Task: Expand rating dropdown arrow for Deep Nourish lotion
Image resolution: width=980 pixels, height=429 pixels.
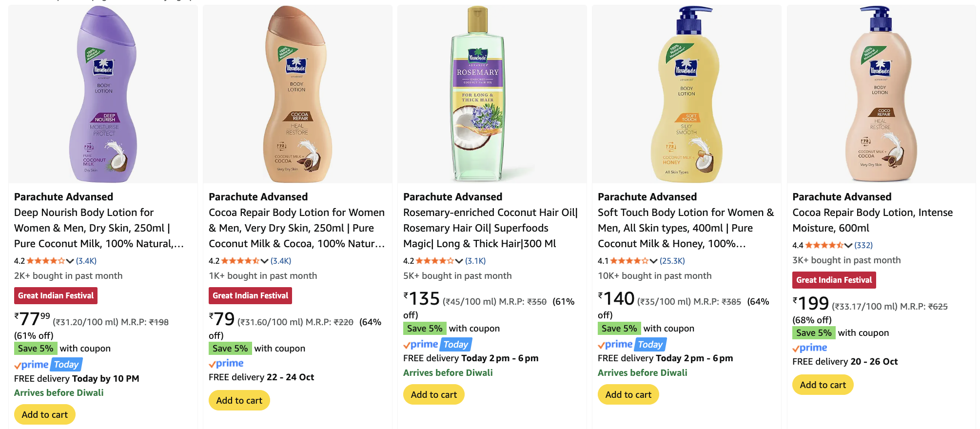Action: (70, 261)
